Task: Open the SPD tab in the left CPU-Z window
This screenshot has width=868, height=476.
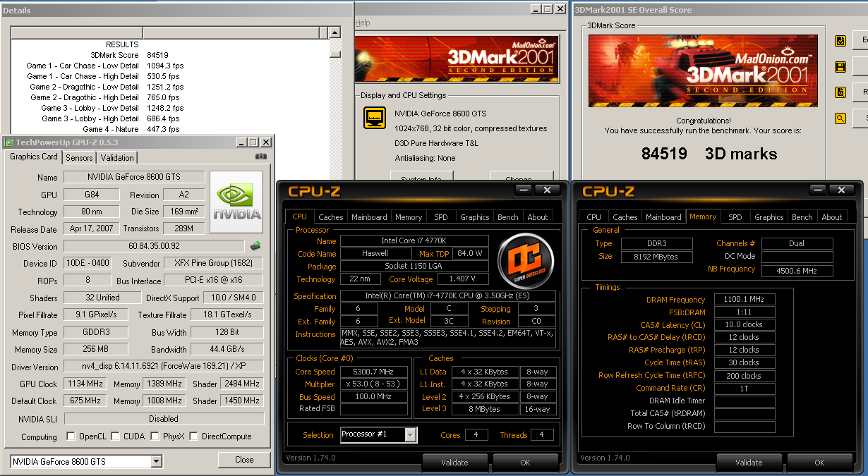Action: [441, 217]
